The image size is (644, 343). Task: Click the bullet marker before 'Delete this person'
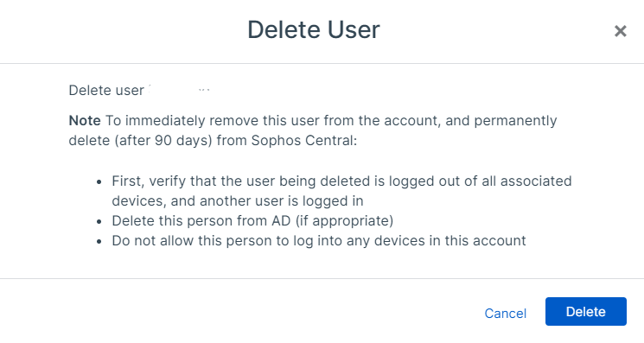[x=99, y=221]
